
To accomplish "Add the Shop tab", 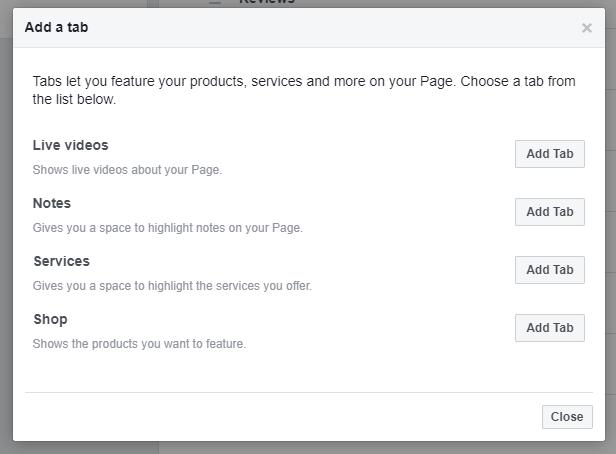I will coord(550,328).
